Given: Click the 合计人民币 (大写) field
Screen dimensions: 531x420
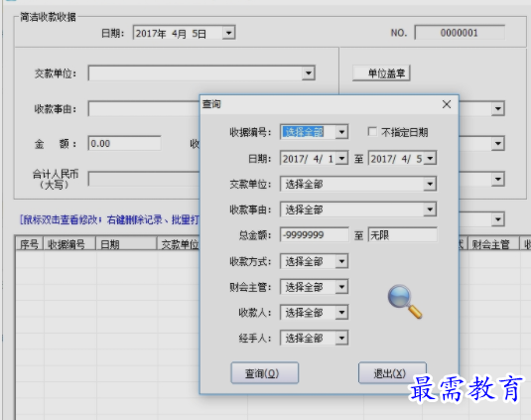Looking at the screenshot, I should pyautogui.click(x=144, y=179).
